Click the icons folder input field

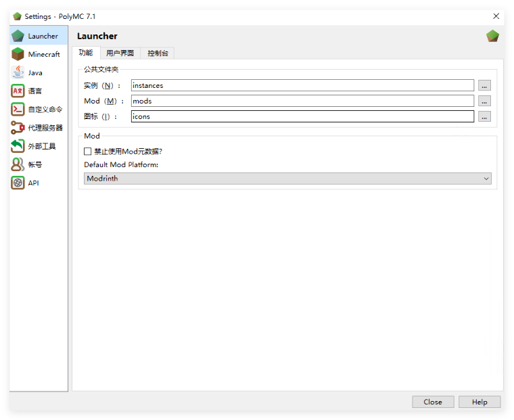coord(302,116)
